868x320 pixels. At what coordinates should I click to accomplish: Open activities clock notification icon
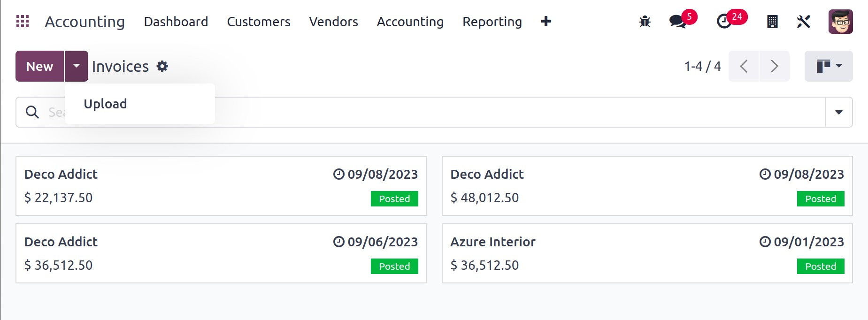[x=724, y=22]
